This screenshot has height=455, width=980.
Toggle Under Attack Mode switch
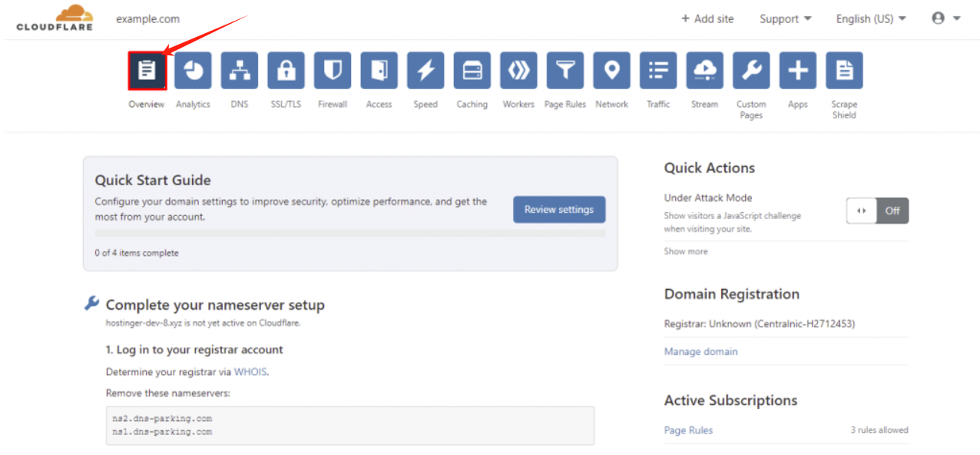pyautogui.click(x=877, y=211)
